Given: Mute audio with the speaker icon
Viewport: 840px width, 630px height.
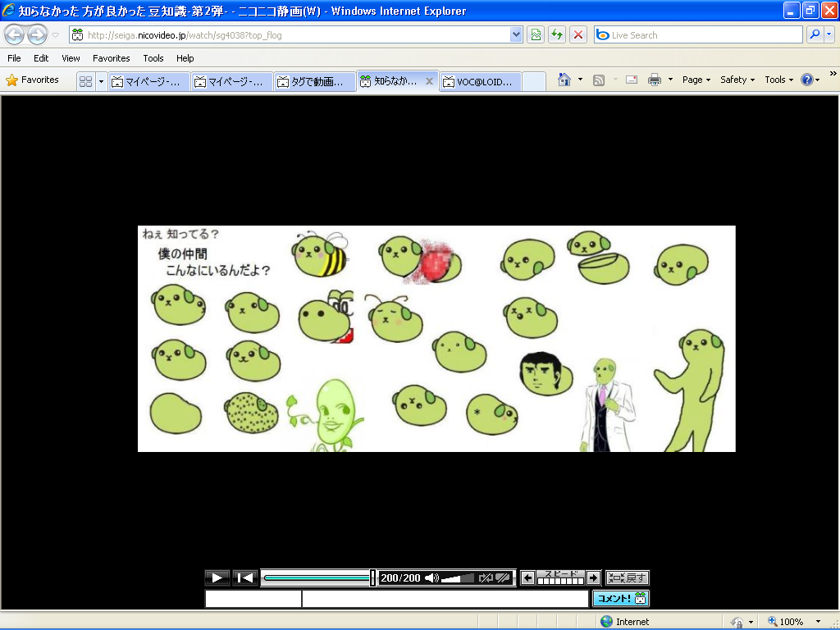Looking at the screenshot, I should pyautogui.click(x=431, y=578).
